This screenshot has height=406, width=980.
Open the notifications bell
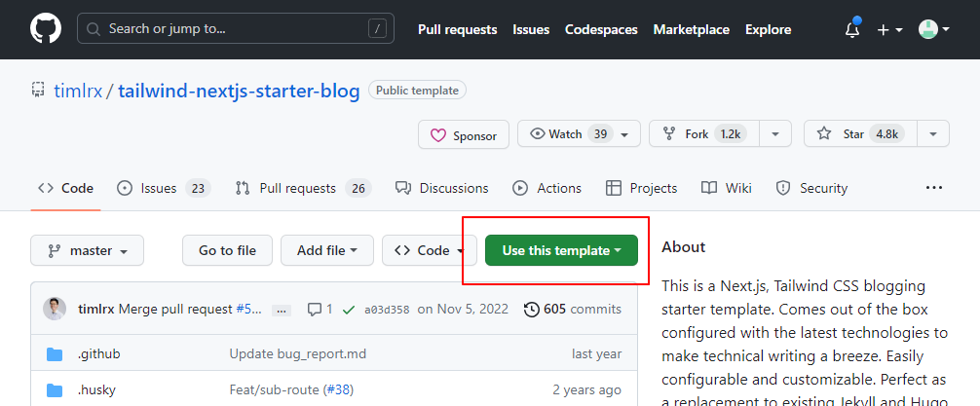tap(851, 29)
